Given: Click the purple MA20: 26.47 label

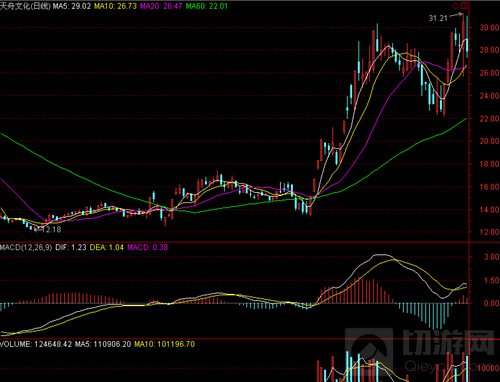Looking at the screenshot, I should pos(161,6).
